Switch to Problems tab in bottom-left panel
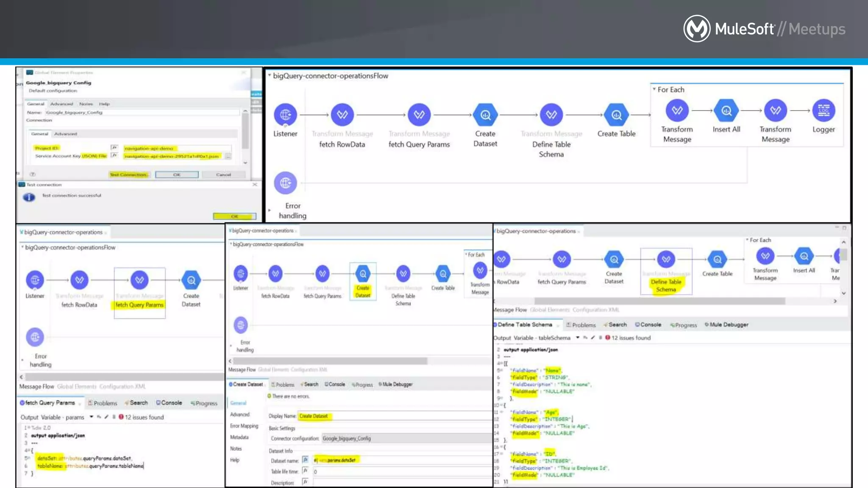This screenshot has width=868, height=488. point(102,403)
